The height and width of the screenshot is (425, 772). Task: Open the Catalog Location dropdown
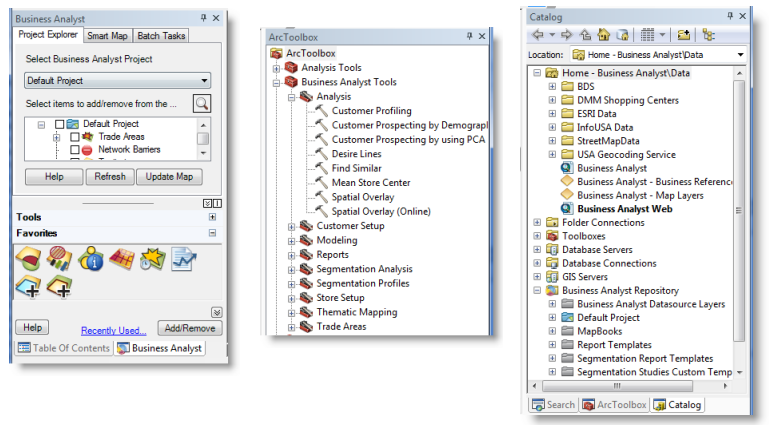point(740,55)
